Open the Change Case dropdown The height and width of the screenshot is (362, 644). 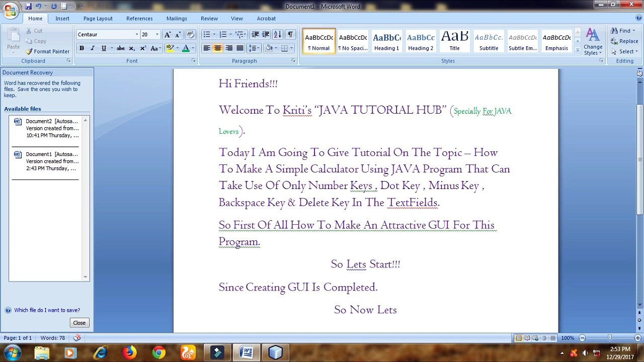155,48
